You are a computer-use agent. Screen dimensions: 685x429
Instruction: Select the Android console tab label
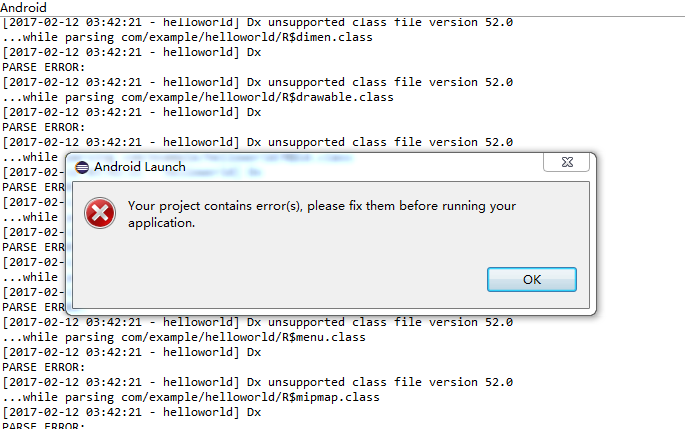click(23, 7)
